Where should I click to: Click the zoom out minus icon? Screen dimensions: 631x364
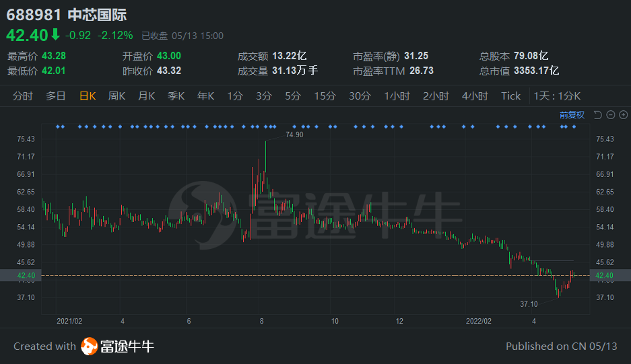coord(611,115)
